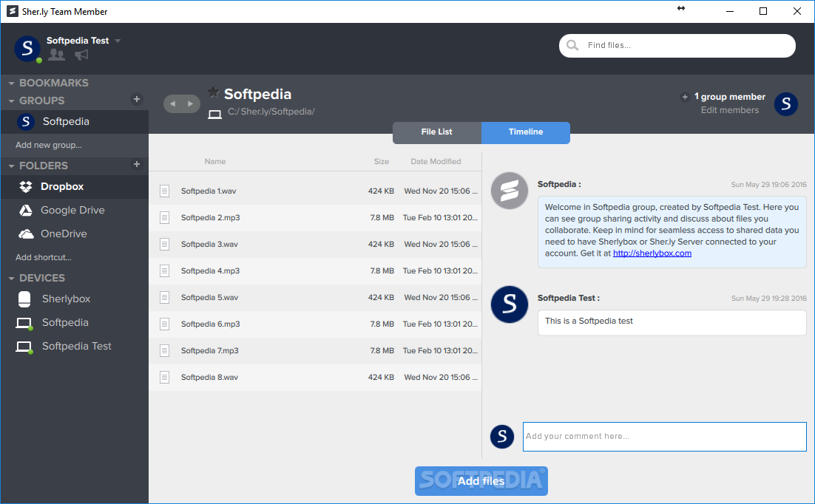Select the Softpedia group in sidebar

pyautogui.click(x=75, y=122)
